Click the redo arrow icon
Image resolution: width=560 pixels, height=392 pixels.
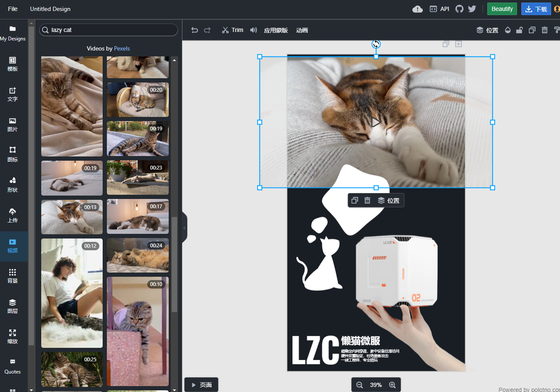(x=207, y=30)
